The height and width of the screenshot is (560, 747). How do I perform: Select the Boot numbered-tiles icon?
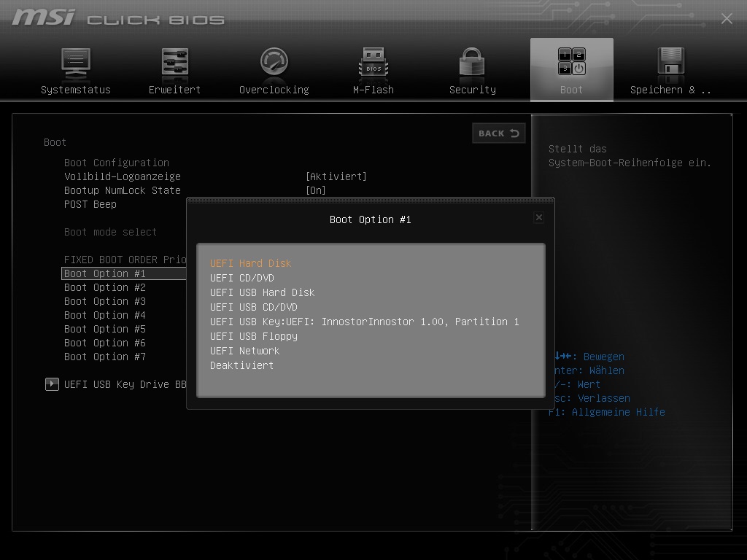click(572, 62)
